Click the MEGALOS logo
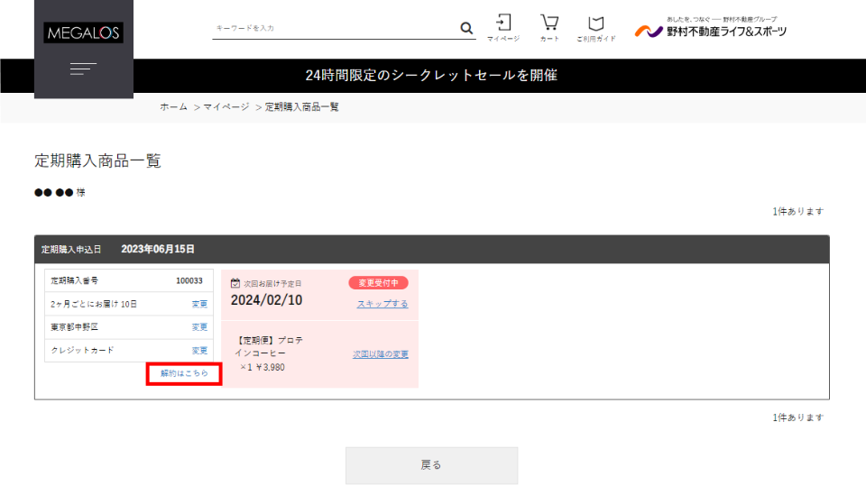The height and width of the screenshot is (504, 866). pyautogui.click(x=84, y=33)
